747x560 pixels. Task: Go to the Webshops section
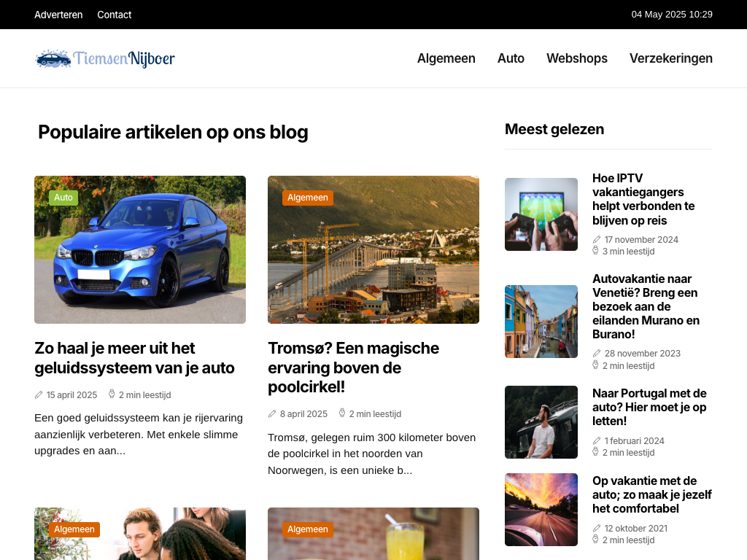pos(577,58)
